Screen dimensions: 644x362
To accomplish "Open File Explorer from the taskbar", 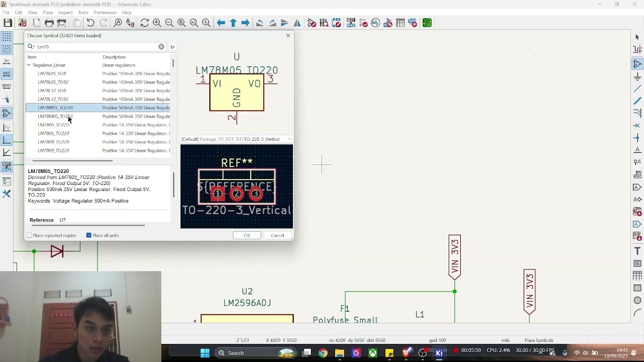I will click(x=340, y=353).
